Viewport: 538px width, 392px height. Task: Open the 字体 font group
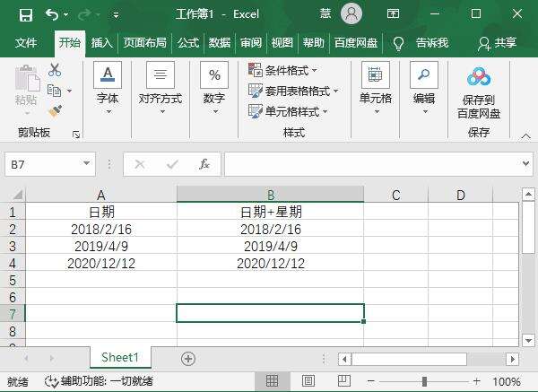pyautogui.click(x=108, y=88)
